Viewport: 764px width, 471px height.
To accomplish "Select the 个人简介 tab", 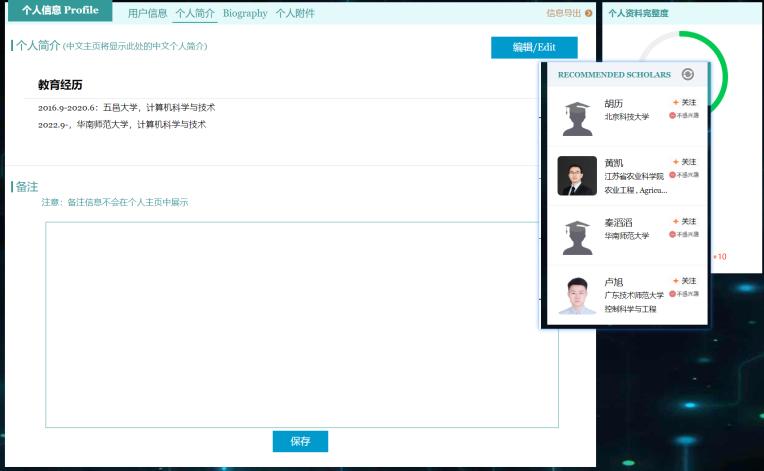I will pyautogui.click(x=195, y=14).
